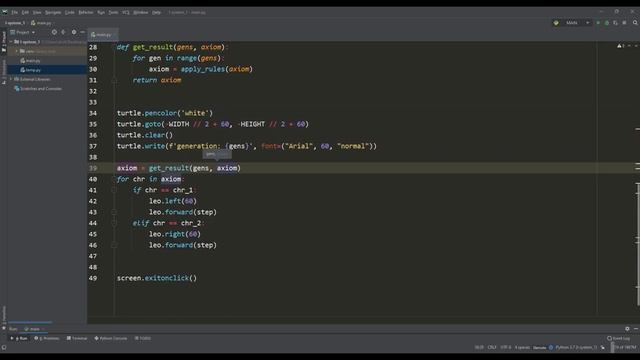Open the Terminal tool window button
This screenshot has height=360, width=640.
click(x=77, y=338)
